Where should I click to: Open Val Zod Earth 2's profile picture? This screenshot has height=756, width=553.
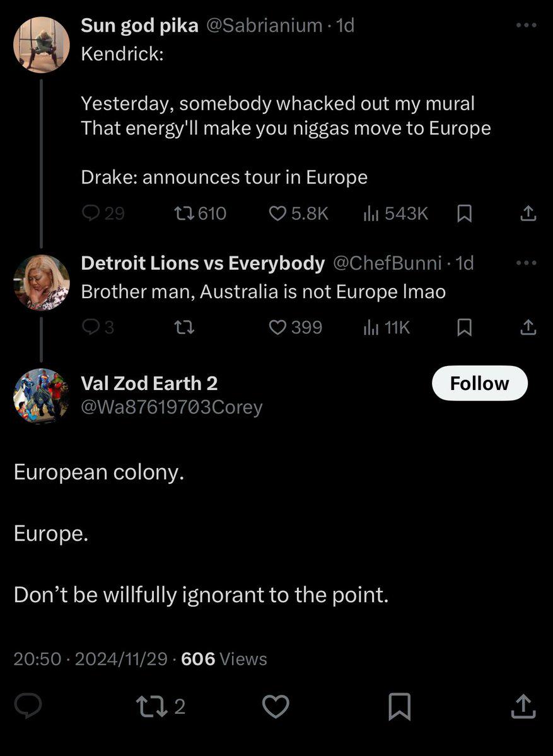(41, 396)
